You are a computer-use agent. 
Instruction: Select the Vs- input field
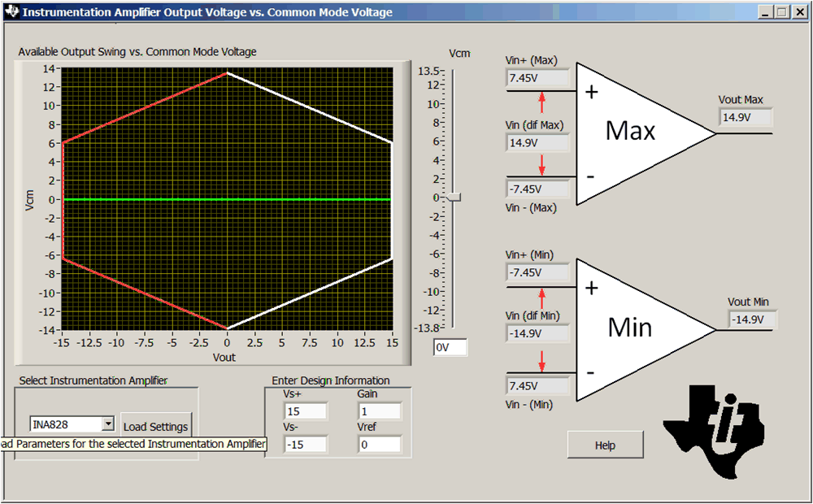point(305,445)
